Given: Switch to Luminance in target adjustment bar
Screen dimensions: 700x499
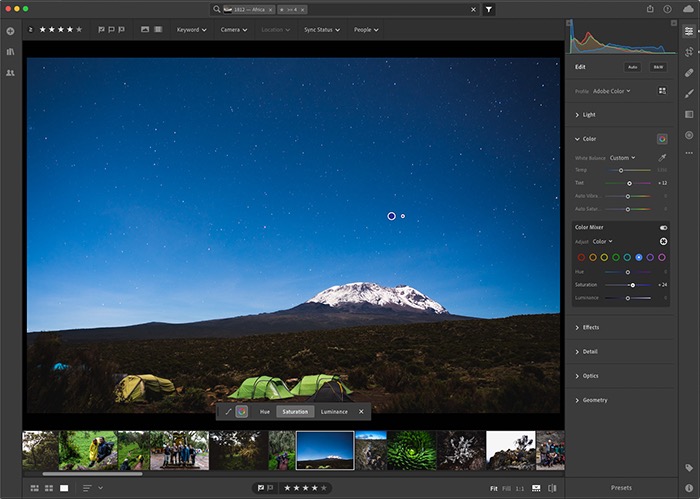Looking at the screenshot, I should click(334, 411).
